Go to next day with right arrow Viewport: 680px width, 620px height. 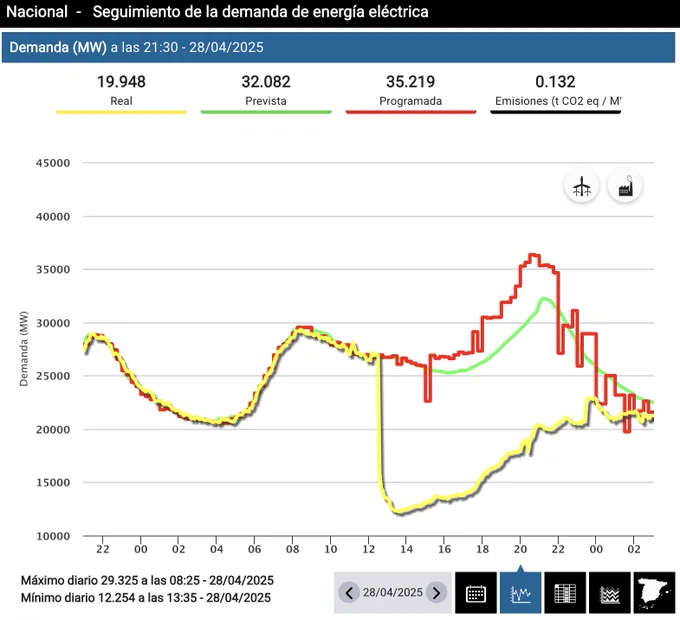pyautogui.click(x=436, y=592)
